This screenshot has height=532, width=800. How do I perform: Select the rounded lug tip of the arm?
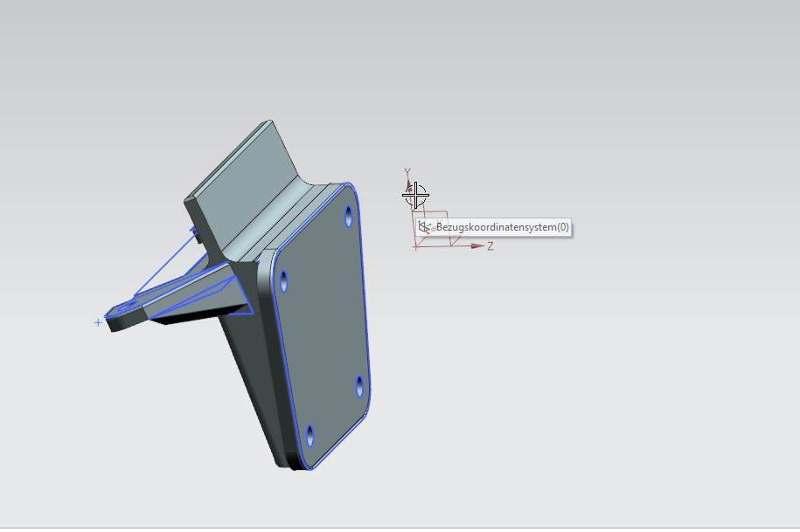(114, 318)
